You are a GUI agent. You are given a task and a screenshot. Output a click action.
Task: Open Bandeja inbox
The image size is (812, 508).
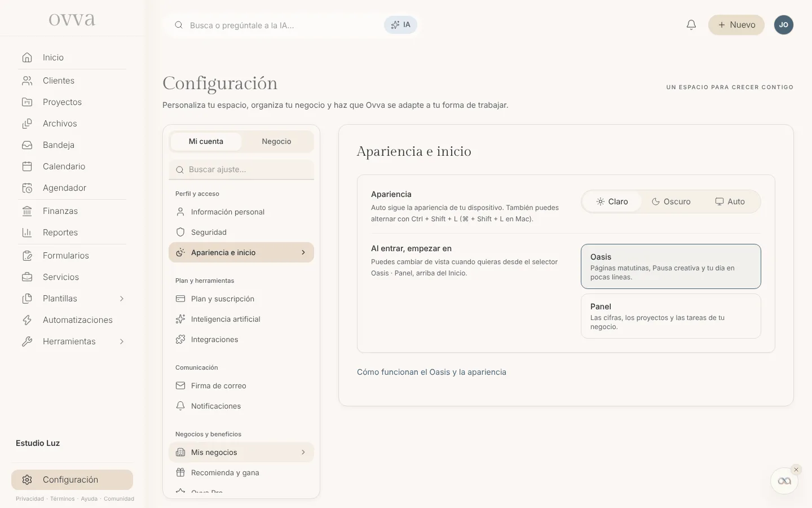coord(72,145)
